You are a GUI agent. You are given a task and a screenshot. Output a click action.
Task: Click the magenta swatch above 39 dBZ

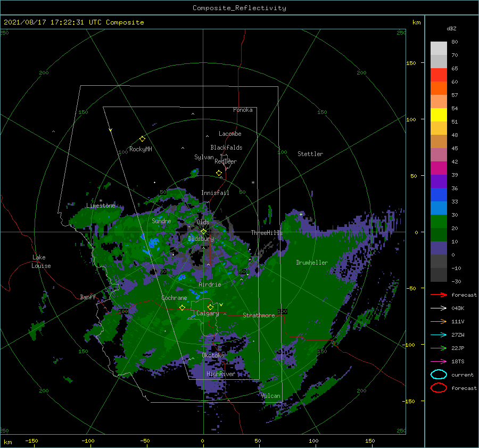click(439, 168)
